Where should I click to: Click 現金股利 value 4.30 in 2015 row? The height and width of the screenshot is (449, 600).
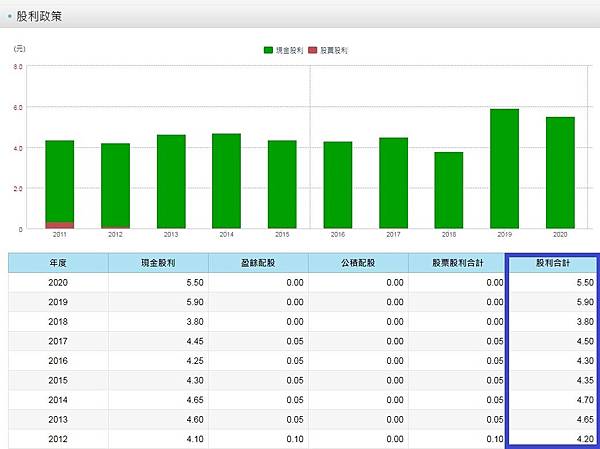[x=195, y=380]
